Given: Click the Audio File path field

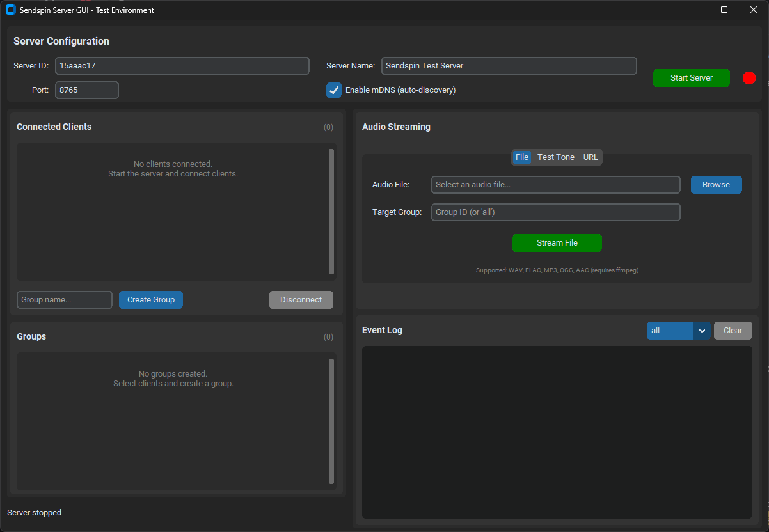Looking at the screenshot, I should [556, 185].
